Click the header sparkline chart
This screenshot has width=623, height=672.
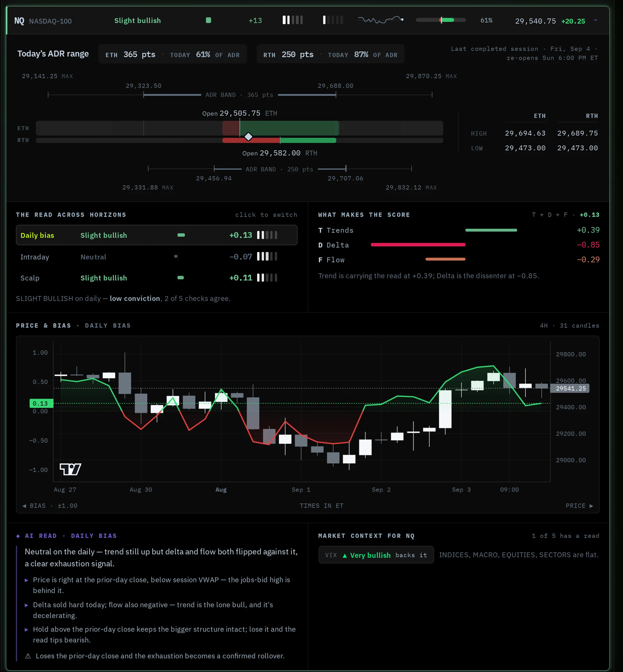381,20
